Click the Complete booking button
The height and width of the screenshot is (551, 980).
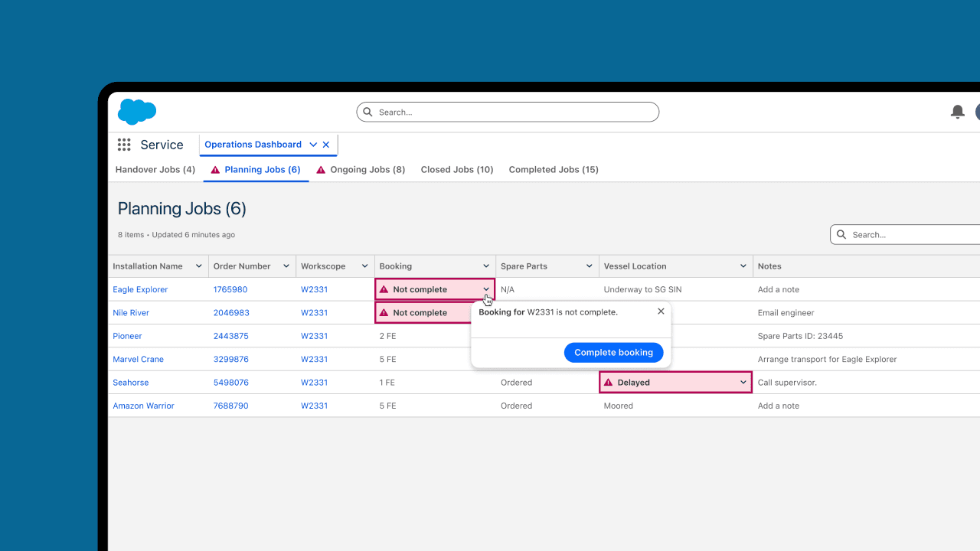tap(614, 352)
